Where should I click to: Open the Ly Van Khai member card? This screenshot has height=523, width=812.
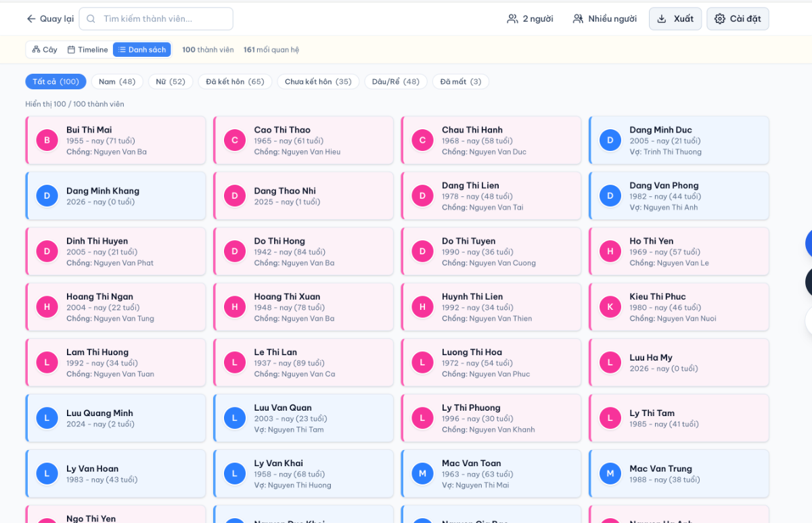click(303, 474)
